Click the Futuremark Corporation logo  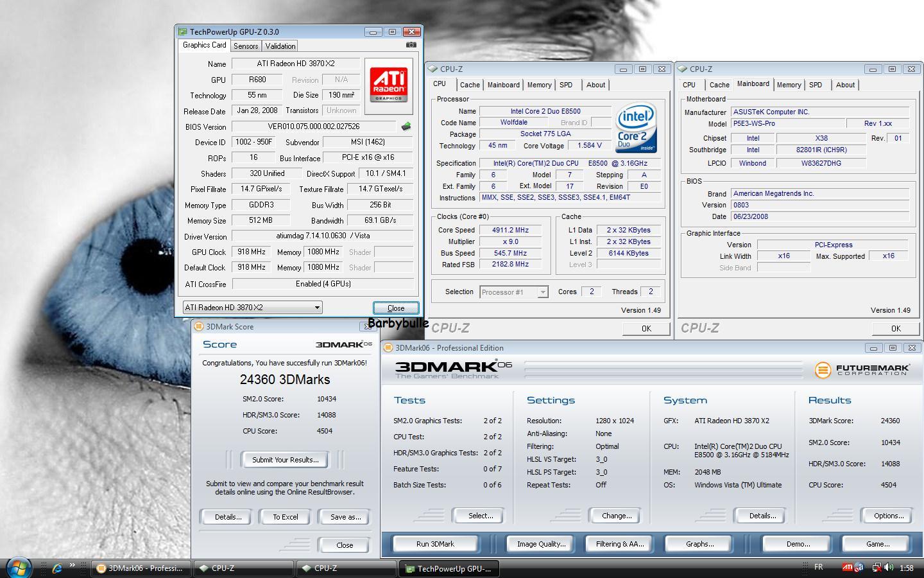click(862, 370)
